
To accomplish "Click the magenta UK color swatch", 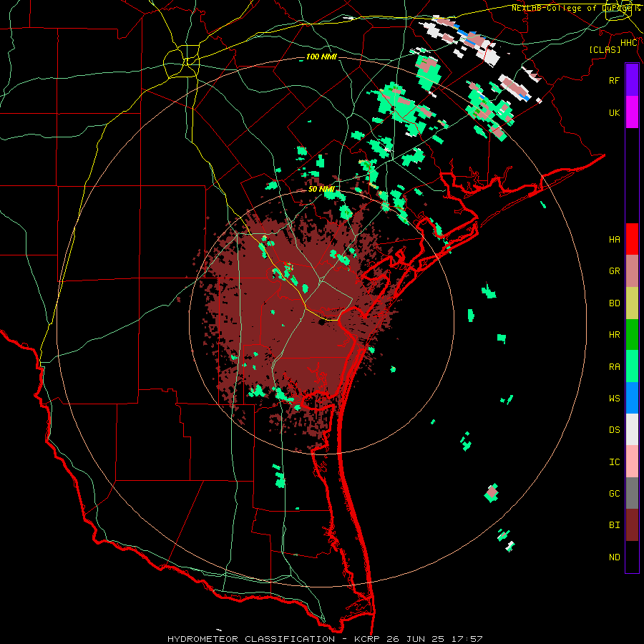I will point(632,112).
